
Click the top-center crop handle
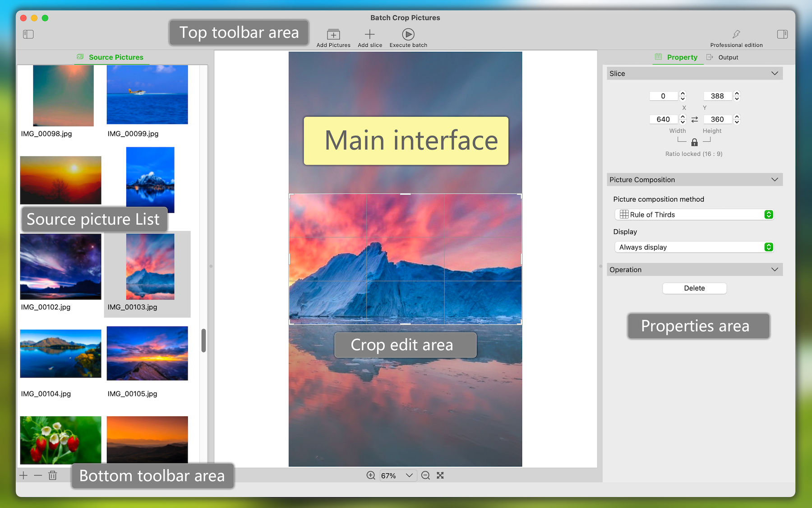(406, 194)
